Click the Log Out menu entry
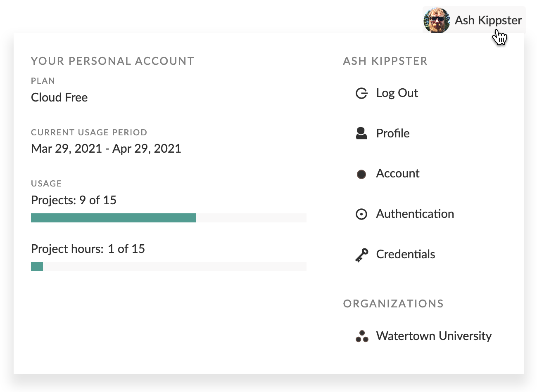Image resolution: width=537 pixels, height=392 pixels. (397, 93)
